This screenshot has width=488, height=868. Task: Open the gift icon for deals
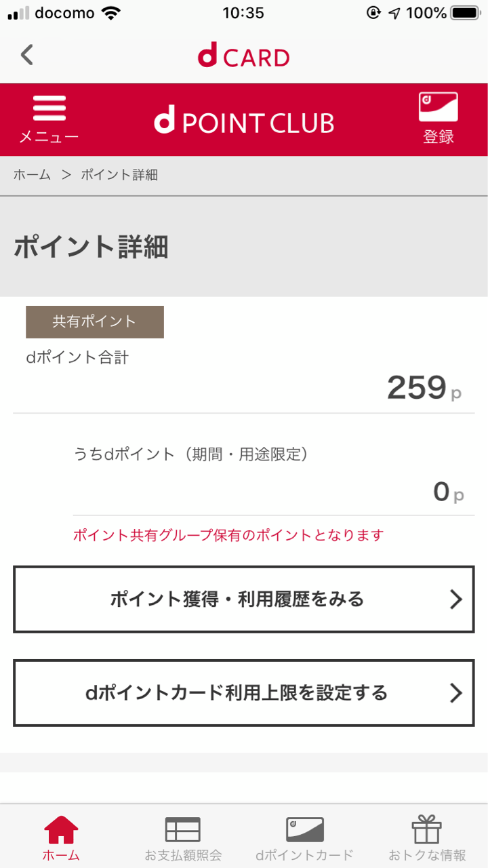tap(427, 830)
